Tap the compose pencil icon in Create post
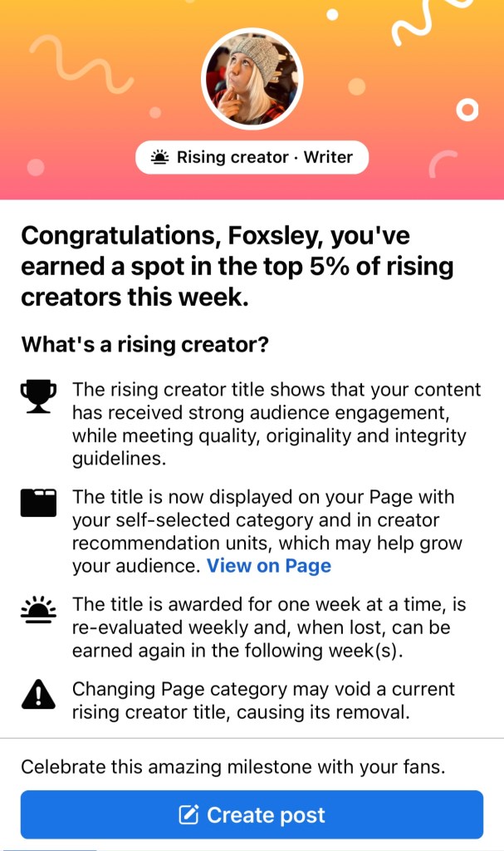 coord(189,815)
